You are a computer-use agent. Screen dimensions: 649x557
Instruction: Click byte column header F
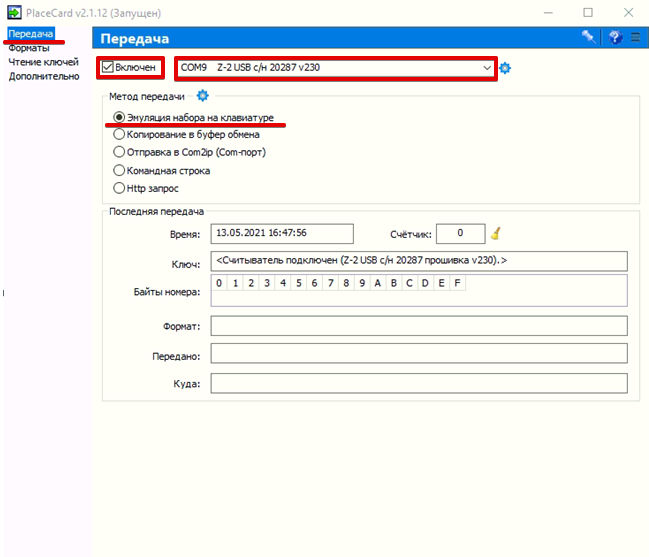(x=457, y=283)
